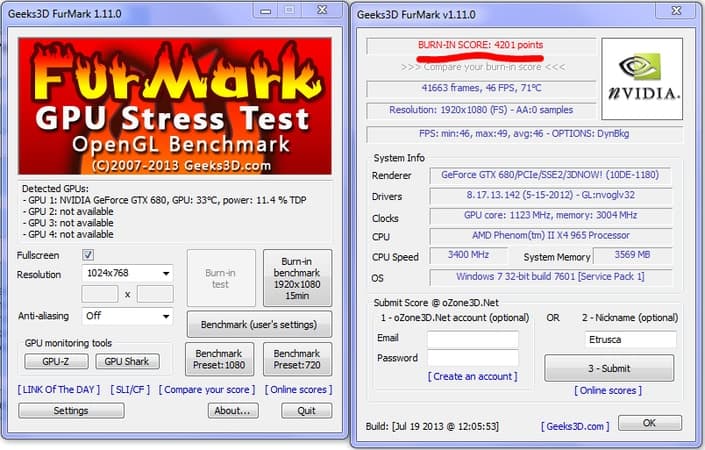Click the NVIDIA logo image
Image resolution: width=705 pixels, height=450 pixels.
click(x=642, y=79)
